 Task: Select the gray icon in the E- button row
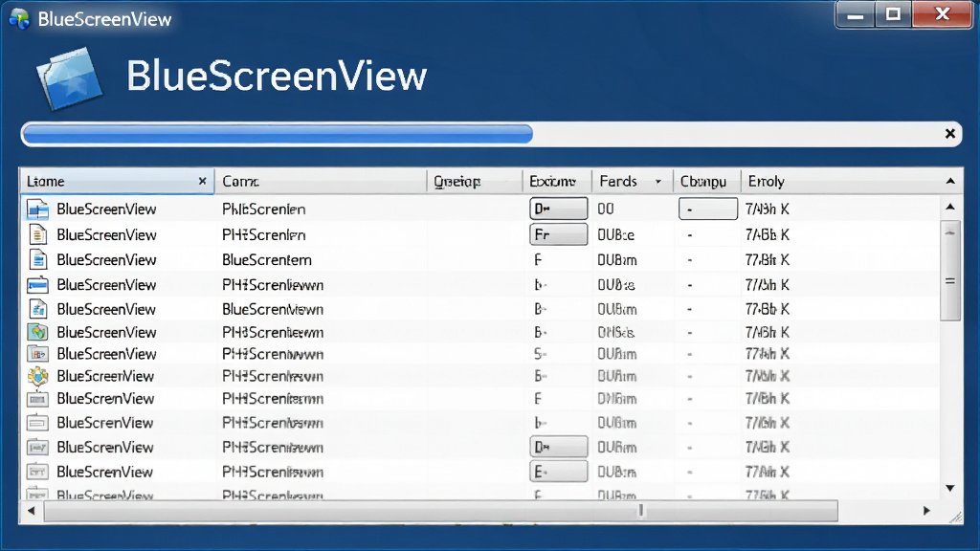click(37, 472)
